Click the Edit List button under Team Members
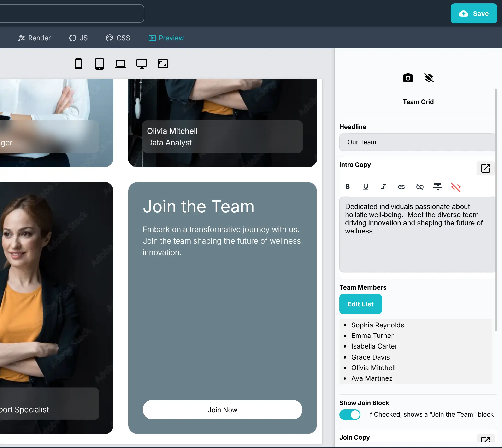The image size is (502, 448). 360,304
